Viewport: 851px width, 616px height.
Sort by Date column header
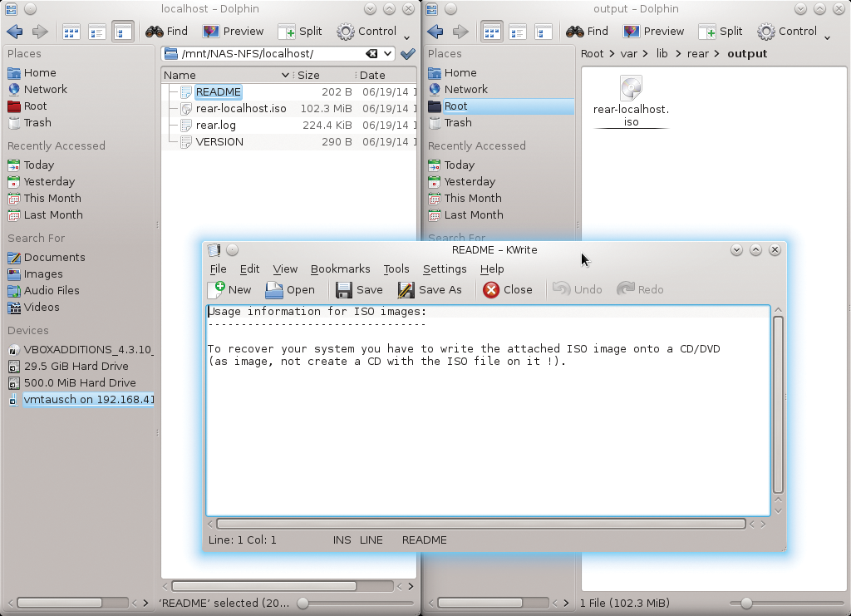point(386,76)
